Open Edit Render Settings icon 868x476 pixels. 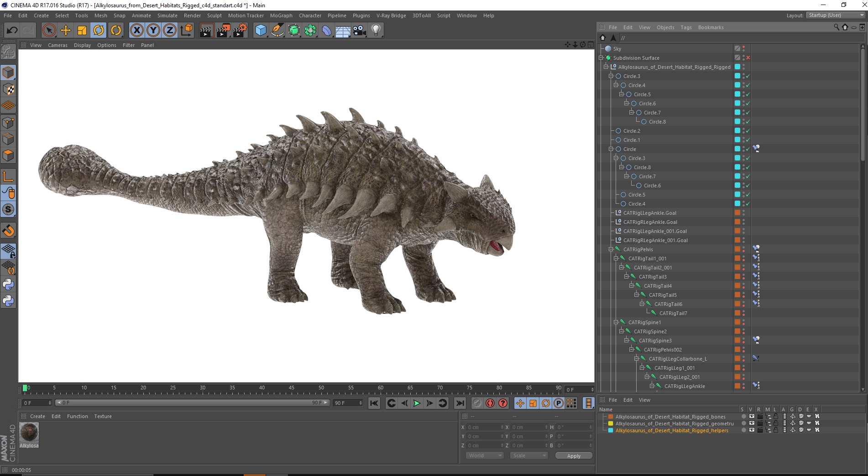pos(240,31)
